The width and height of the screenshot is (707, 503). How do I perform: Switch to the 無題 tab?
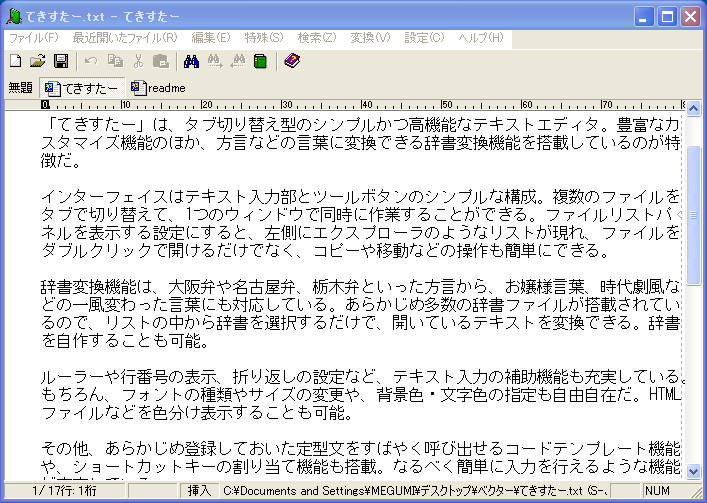tap(21, 88)
